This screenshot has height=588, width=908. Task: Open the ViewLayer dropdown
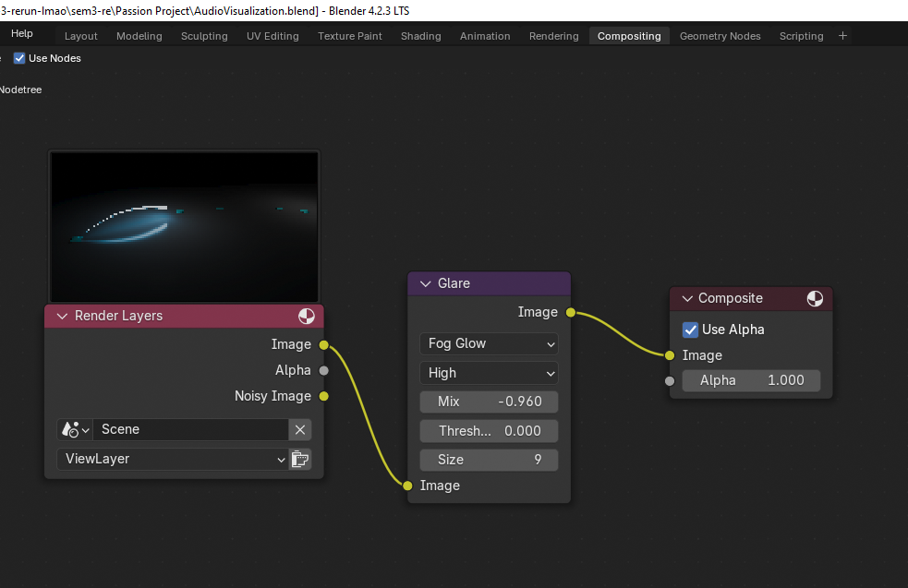[x=172, y=459]
